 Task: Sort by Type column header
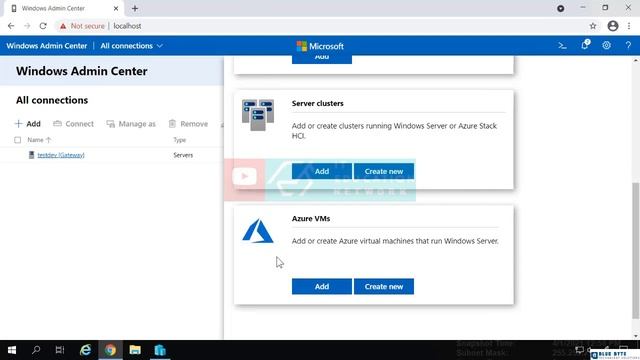coord(180,140)
